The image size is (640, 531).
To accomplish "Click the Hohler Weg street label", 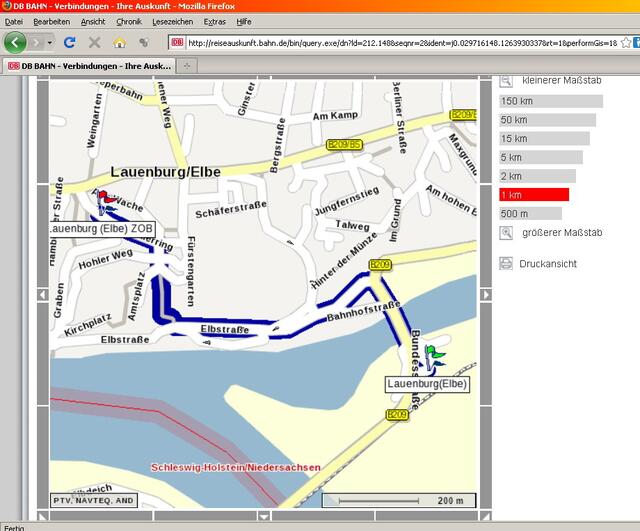I will 105,260.
